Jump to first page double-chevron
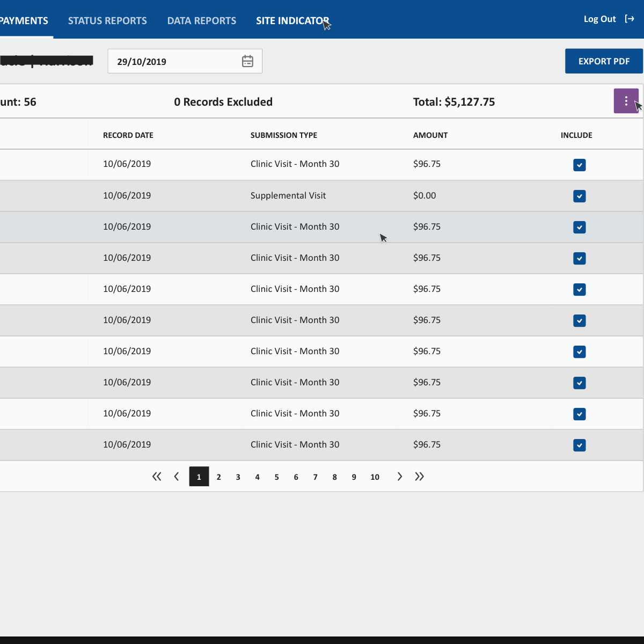This screenshot has width=644, height=644. pos(157,477)
